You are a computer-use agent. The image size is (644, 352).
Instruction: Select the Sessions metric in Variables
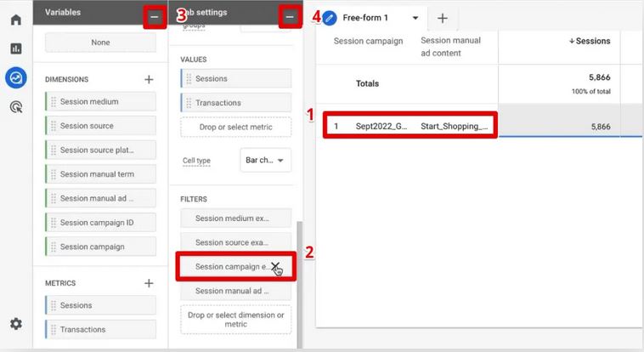click(x=100, y=305)
